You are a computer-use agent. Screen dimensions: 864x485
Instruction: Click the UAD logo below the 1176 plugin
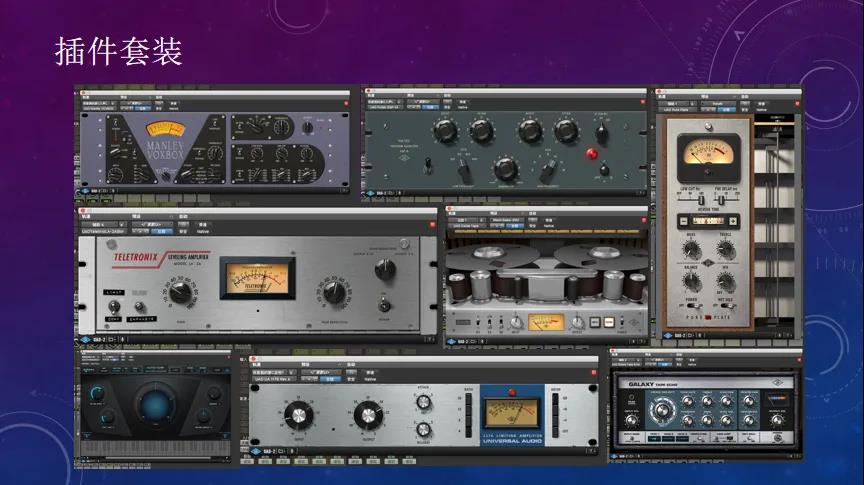click(256, 451)
